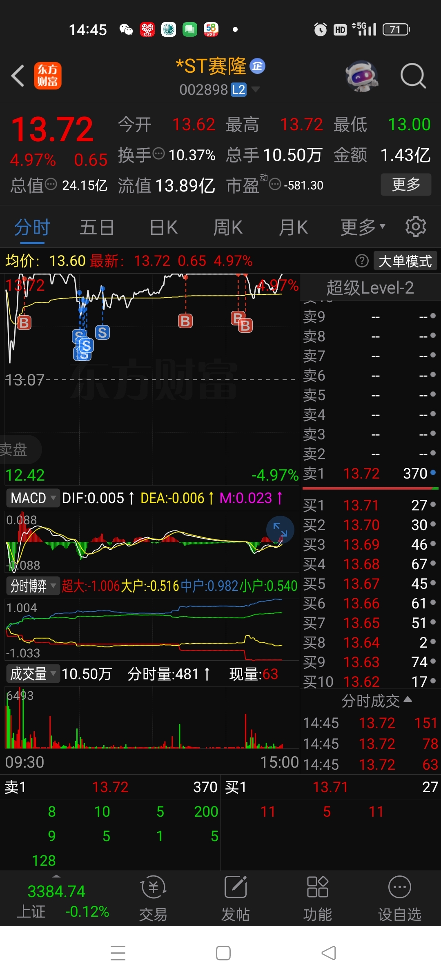441x980 pixels.
Task: Toggle 大单模式 button
Action: click(x=405, y=261)
